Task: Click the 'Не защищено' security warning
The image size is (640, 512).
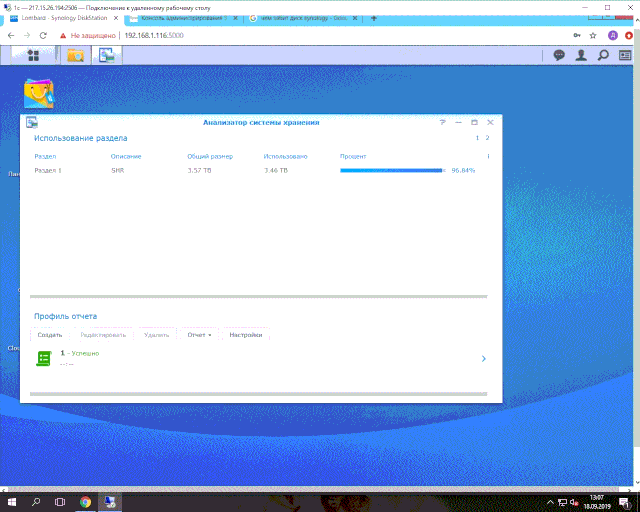Action: (88, 36)
